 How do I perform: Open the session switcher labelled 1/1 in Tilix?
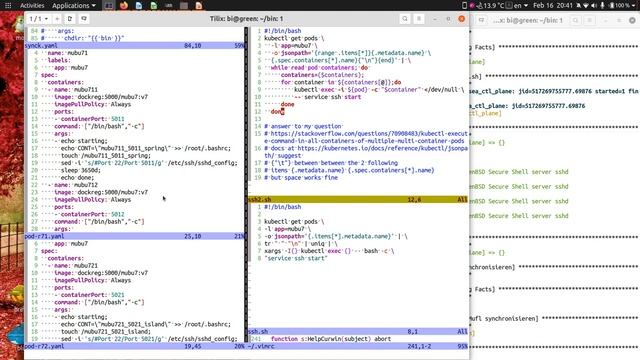click(39, 19)
